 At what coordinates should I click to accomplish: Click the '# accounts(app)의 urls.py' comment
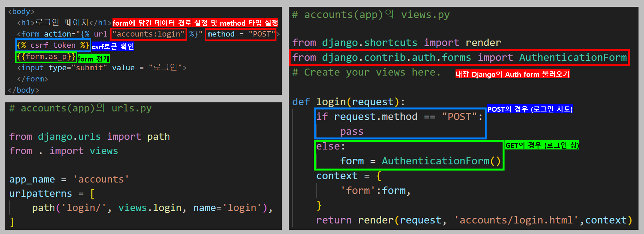click(x=81, y=108)
